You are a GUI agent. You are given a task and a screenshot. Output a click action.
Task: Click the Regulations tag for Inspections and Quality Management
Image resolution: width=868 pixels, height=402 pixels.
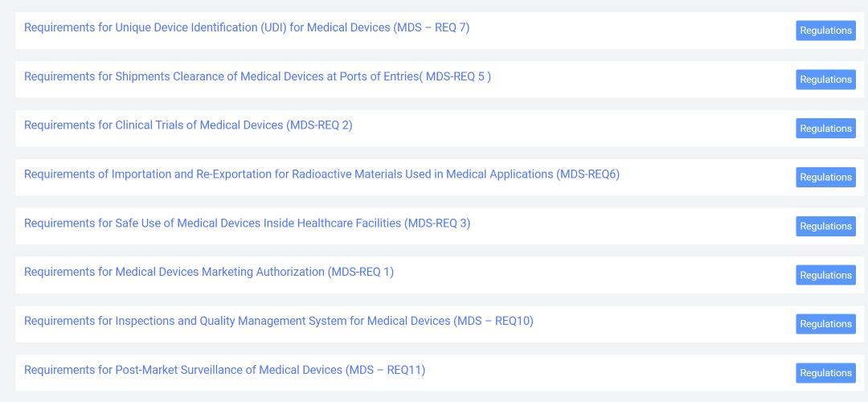point(825,324)
